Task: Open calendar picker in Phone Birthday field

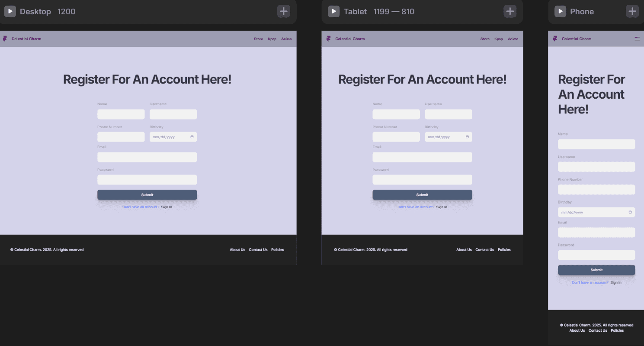Action: [630, 212]
